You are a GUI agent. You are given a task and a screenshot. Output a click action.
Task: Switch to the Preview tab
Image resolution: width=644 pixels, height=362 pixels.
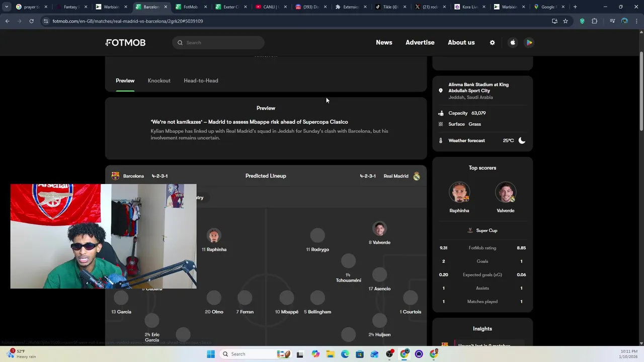click(x=125, y=80)
